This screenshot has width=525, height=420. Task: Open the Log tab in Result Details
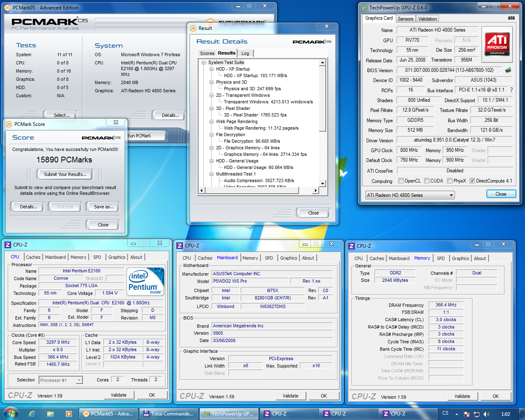245,53
